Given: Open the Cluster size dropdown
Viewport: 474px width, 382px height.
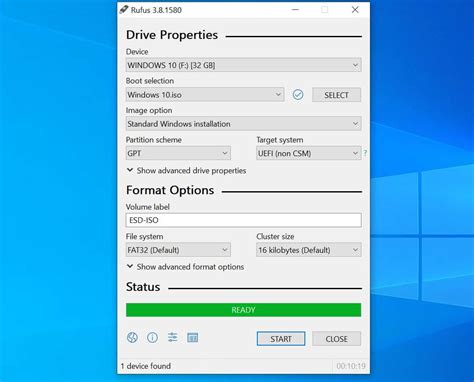Looking at the screenshot, I should coord(309,250).
